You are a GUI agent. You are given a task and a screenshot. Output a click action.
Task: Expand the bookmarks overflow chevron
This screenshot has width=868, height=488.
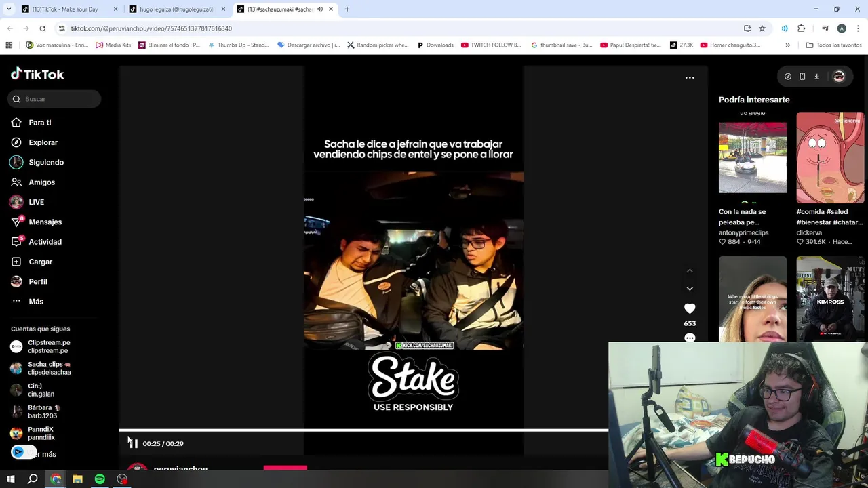click(787, 45)
